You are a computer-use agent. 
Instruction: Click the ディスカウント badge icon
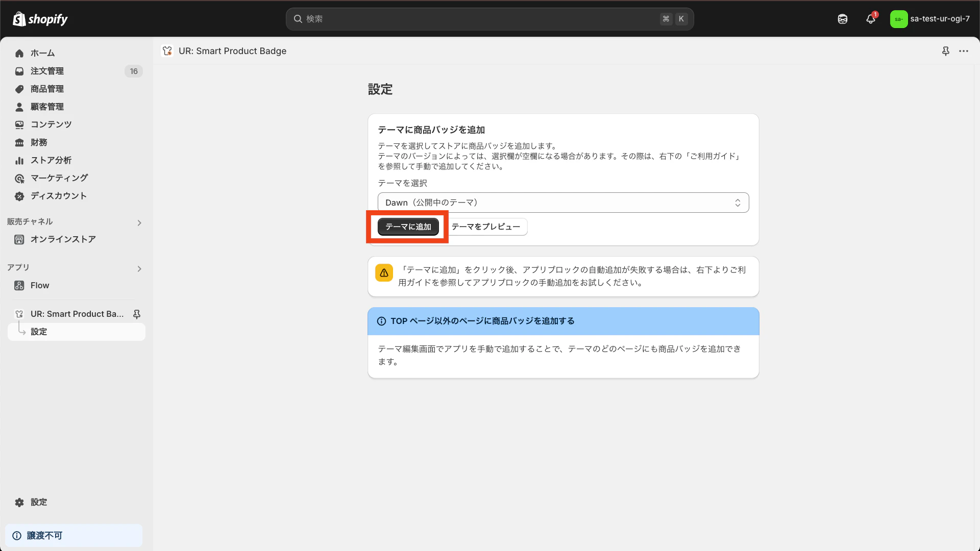(x=19, y=196)
